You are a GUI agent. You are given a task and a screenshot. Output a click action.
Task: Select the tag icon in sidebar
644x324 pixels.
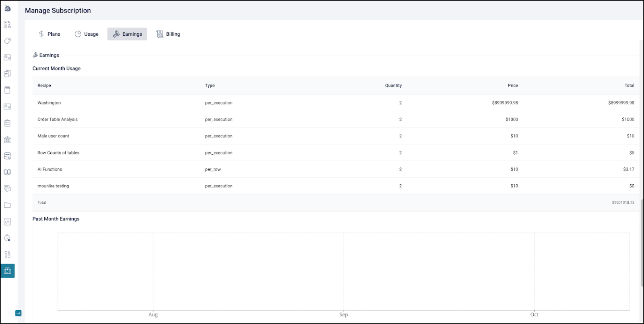7,41
